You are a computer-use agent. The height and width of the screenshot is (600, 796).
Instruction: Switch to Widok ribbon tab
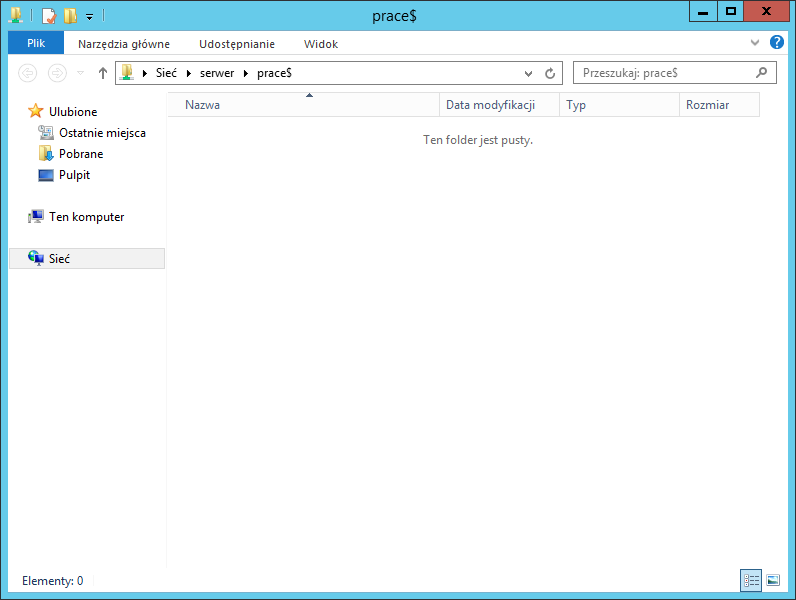321,44
